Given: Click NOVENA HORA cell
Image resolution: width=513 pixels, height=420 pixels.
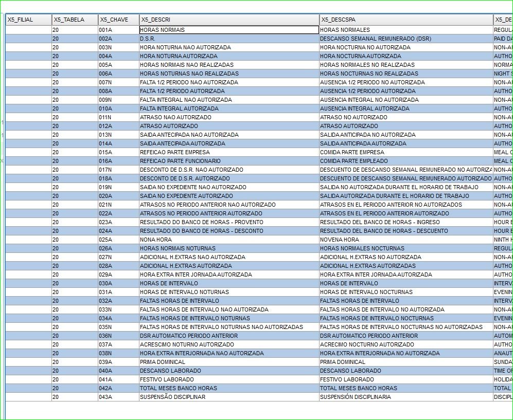Looking at the screenshot, I should pos(406,240).
